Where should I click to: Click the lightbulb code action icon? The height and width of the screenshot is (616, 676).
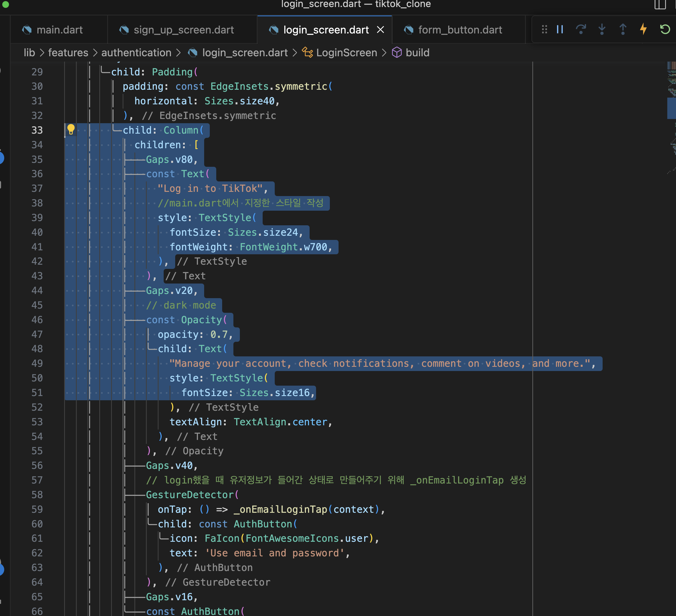tap(71, 129)
